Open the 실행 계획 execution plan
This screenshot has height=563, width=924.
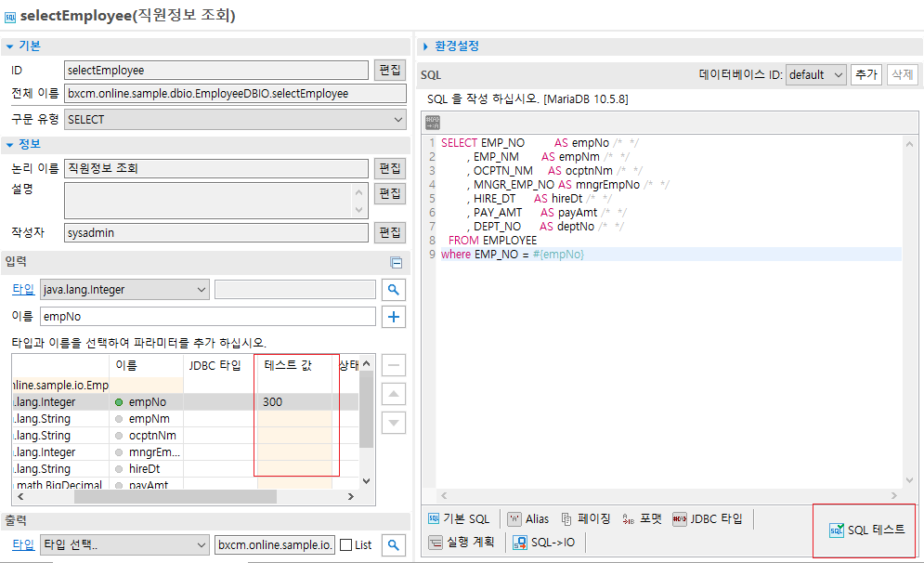pyautogui.click(x=463, y=542)
